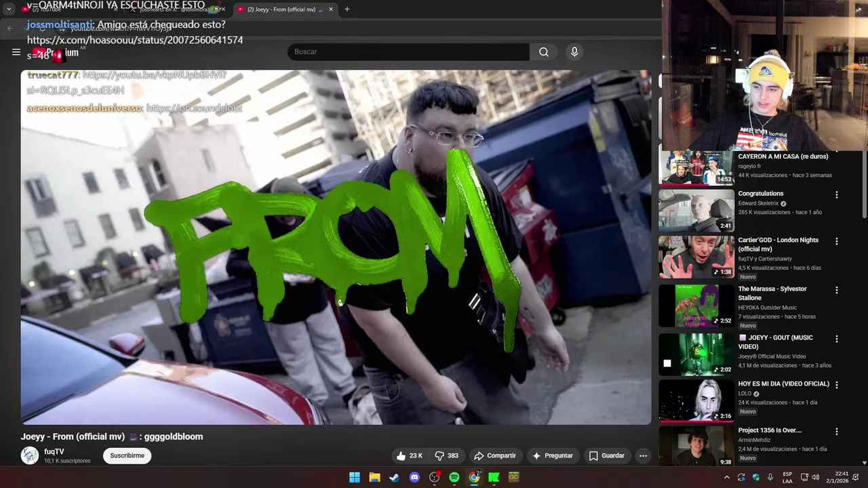Click the '10,1 K suscriptores' text
This screenshot has height=488, width=868.
coord(67,461)
